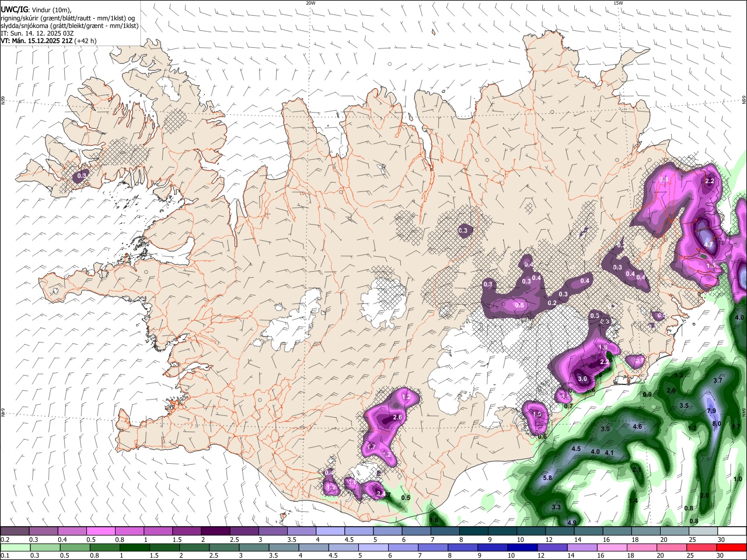This screenshot has height=560, width=747.
Task: Click the darkest purple swatch after 2 in upper legend
Action: (215, 531)
